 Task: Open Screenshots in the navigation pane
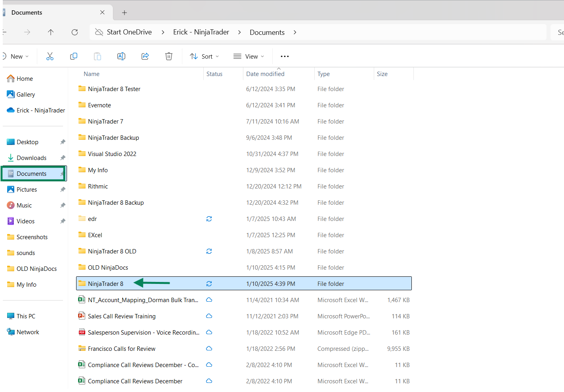(x=32, y=237)
